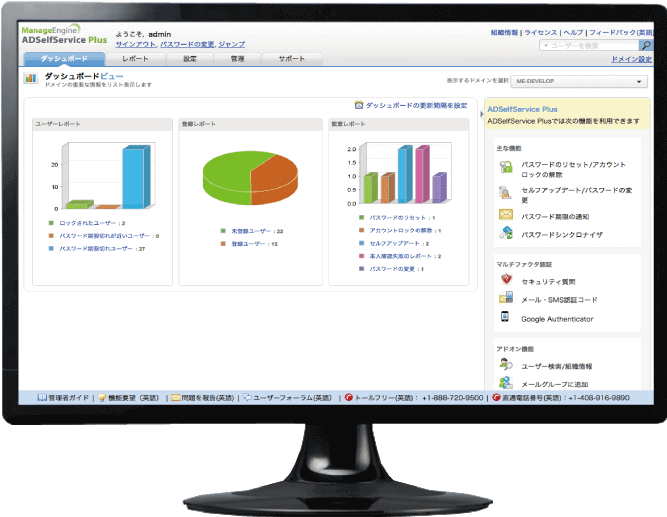
Task: Click the pink bar in audit report chart
Action: click(x=422, y=174)
